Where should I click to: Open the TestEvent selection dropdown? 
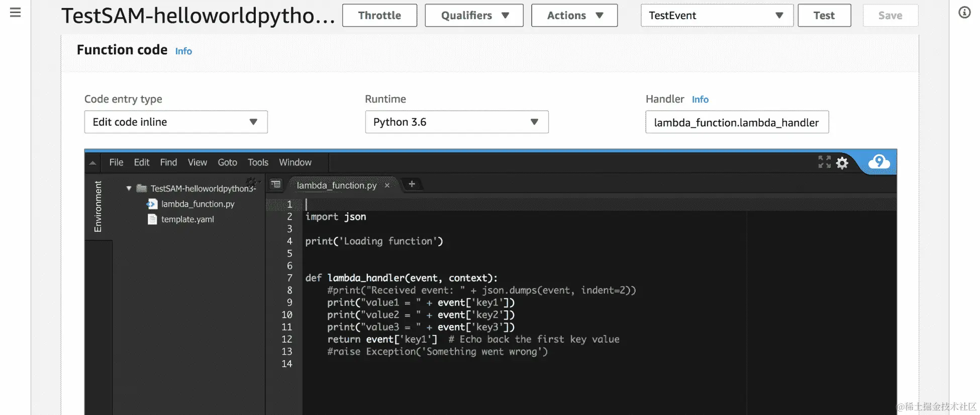(x=717, y=15)
